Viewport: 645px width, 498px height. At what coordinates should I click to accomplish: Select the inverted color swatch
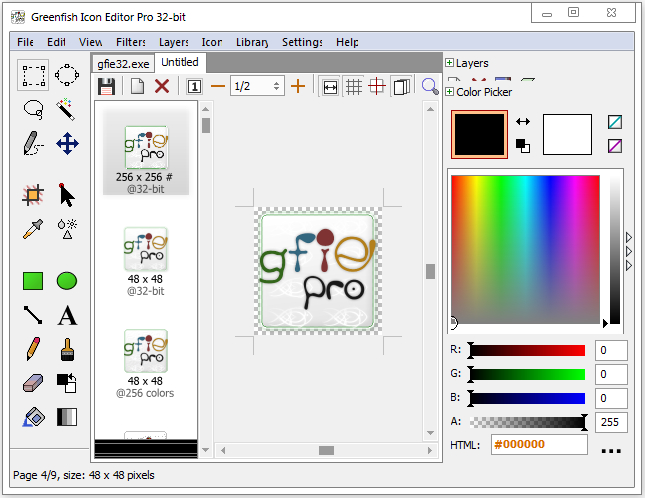point(615,146)
